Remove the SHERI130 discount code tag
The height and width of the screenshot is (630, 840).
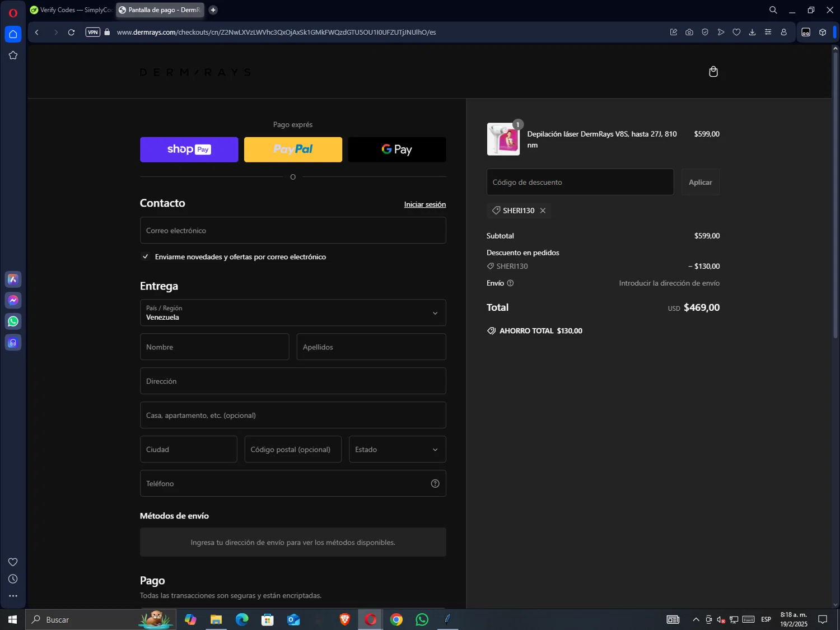pyautogui.click(x=543, y=211)
